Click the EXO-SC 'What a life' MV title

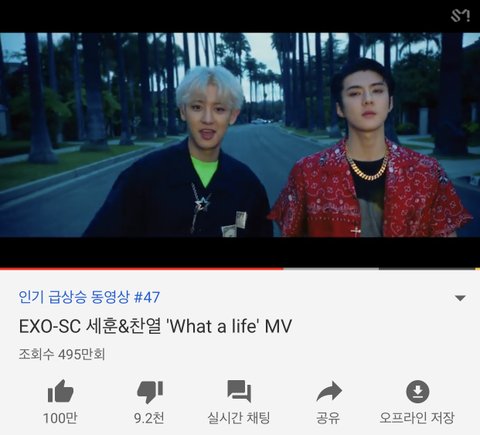(x=155, y=326)
